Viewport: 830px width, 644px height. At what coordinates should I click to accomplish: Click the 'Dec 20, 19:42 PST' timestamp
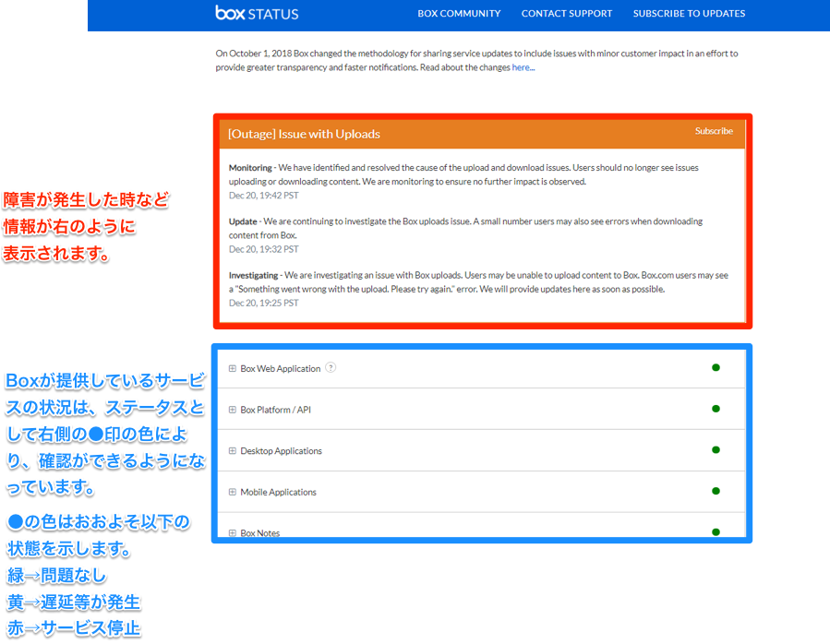(x=264, y=196)
